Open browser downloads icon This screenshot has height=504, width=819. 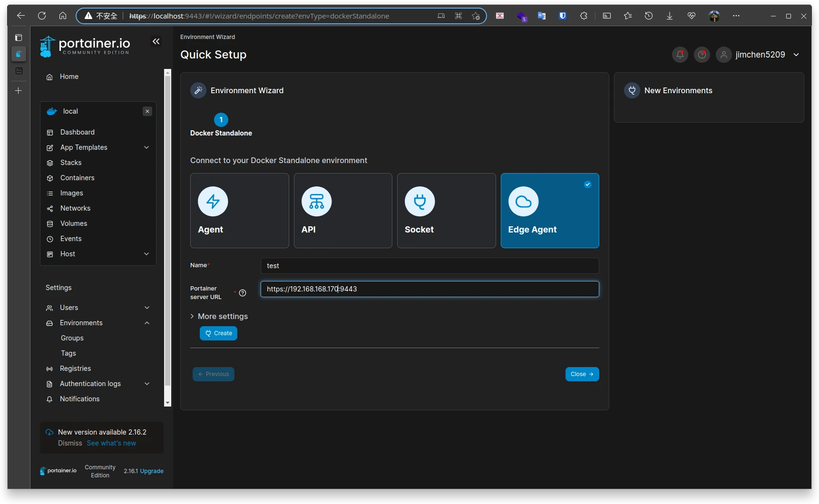pos(669,16)
